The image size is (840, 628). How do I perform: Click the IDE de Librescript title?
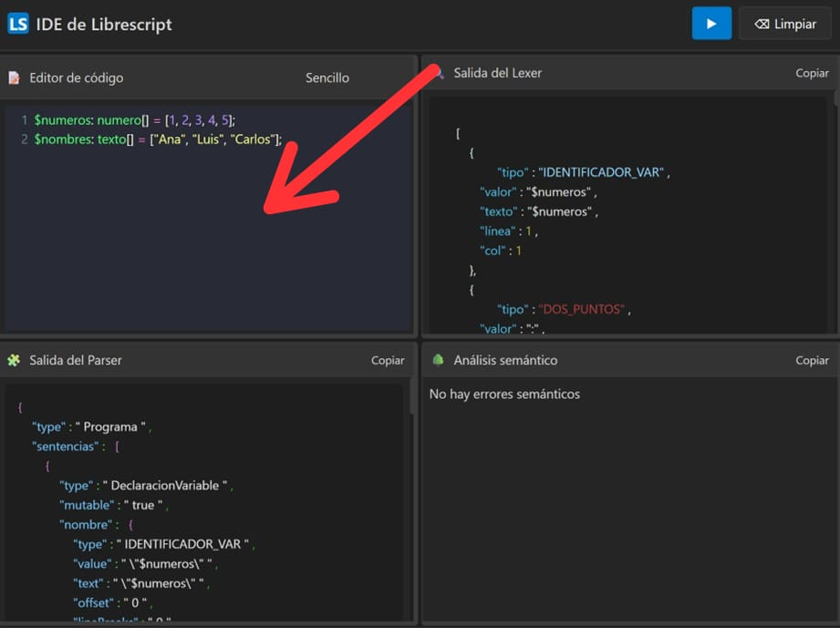click(104, 25)
